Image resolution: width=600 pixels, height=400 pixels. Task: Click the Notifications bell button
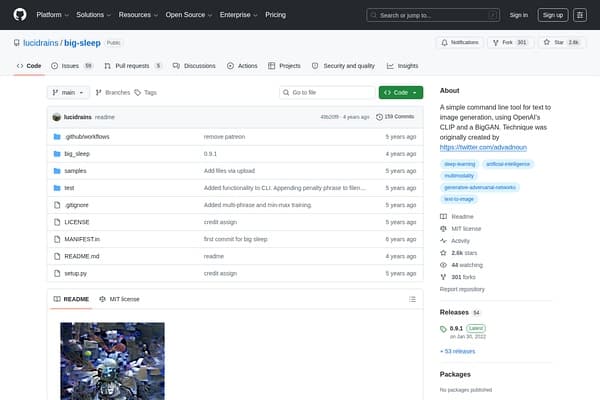(460, 42)
